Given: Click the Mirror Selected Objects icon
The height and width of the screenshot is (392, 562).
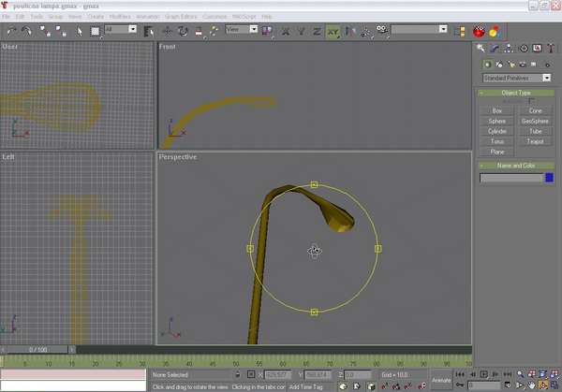Looking at the screenshot, I should pyautogui.click(x=350, y=31).
